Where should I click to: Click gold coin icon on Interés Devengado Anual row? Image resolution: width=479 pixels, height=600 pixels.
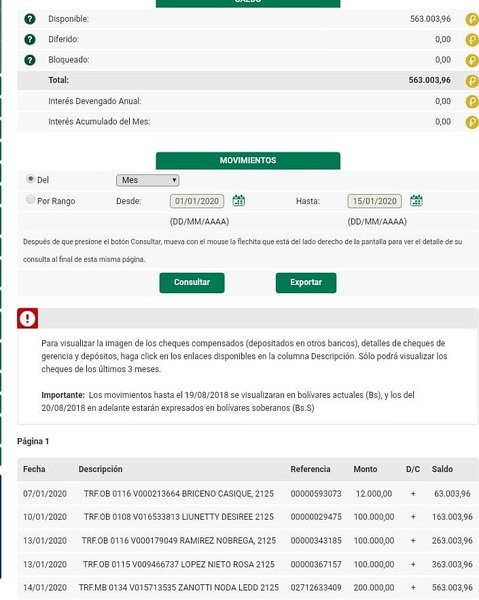click(x=472, y=101)
